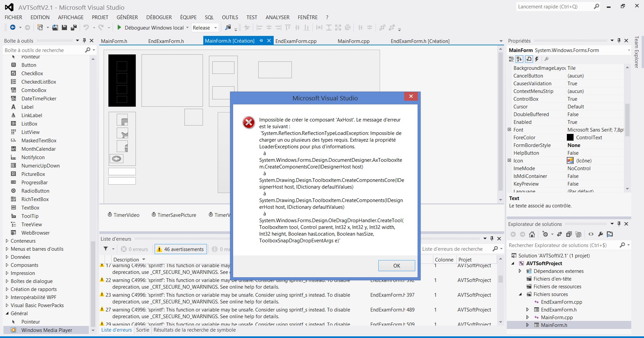Click the toolbox search field
Screen dimensions: 644x338
(x=44, y=50)
